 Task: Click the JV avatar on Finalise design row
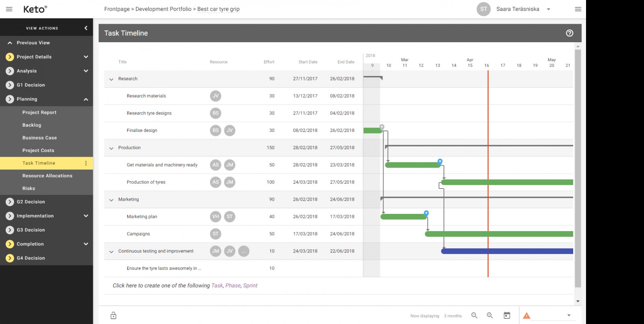click(x=230, y=130)
